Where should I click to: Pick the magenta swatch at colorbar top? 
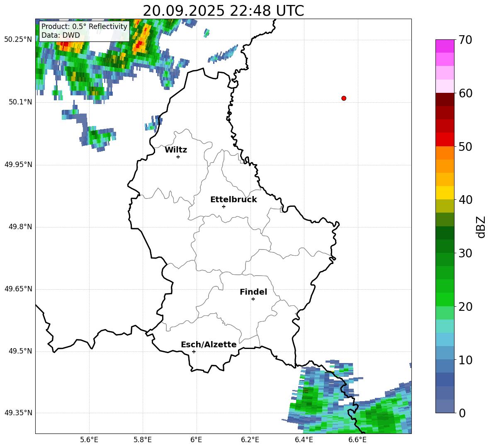point(445,46)
